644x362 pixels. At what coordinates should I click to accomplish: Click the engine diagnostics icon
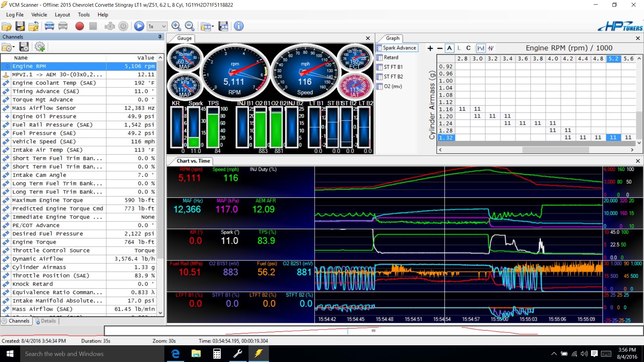click(110, 26)
